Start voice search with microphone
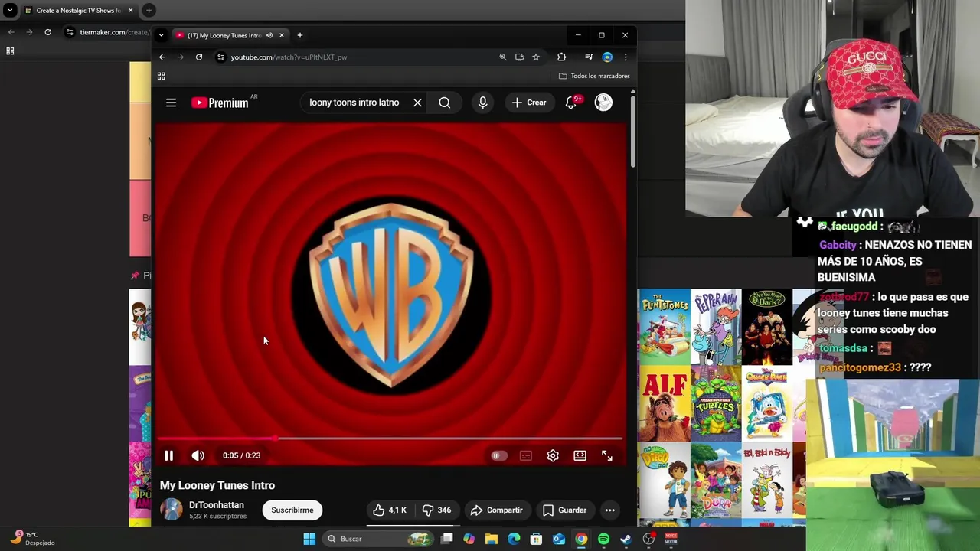The width and height of the screenshot is (980, 551). (x=482, y=103)
